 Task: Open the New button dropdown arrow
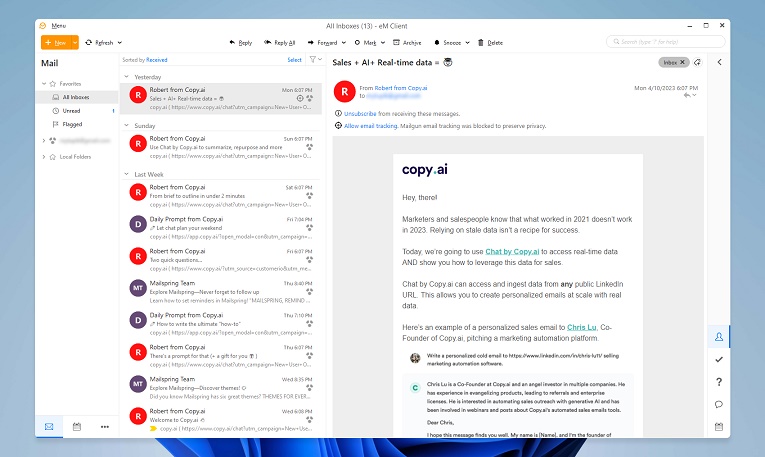75,42
